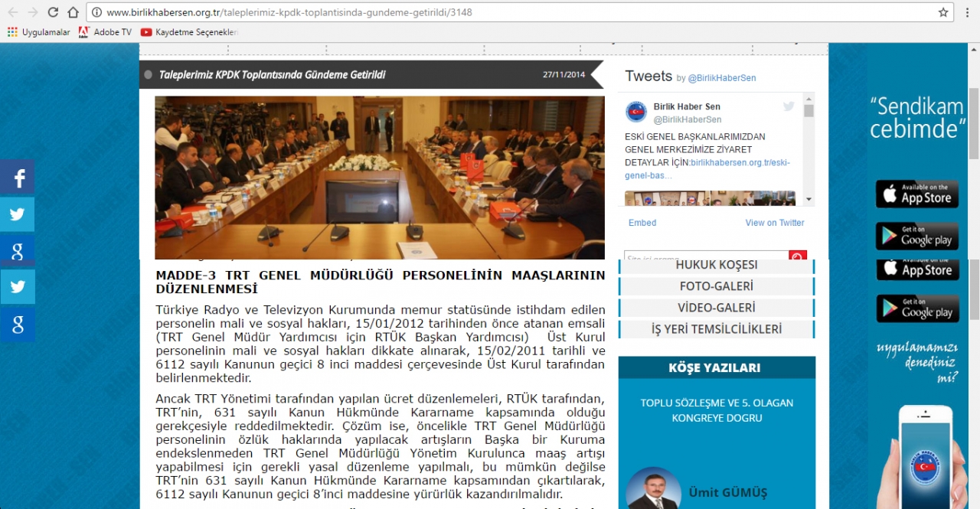Click the lowest Google+ side share button
The image size is (980, 509).
click(x=18, y=325)
